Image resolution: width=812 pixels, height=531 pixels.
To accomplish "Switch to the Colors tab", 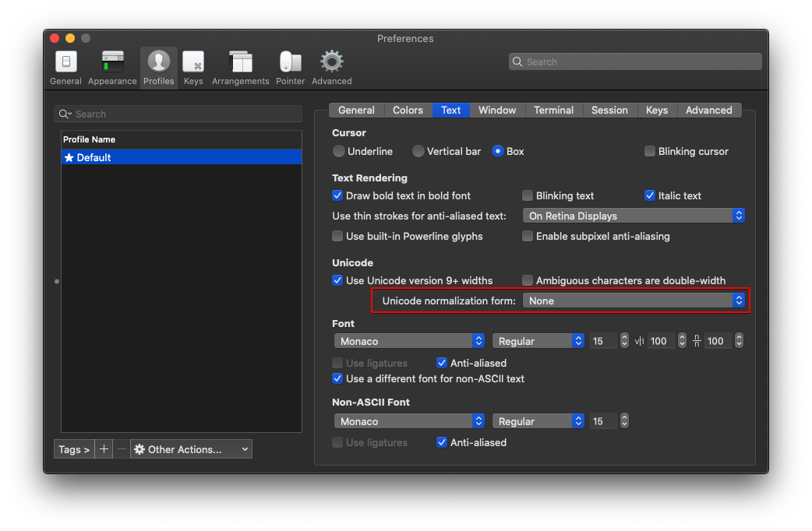I will coord(408,111).
